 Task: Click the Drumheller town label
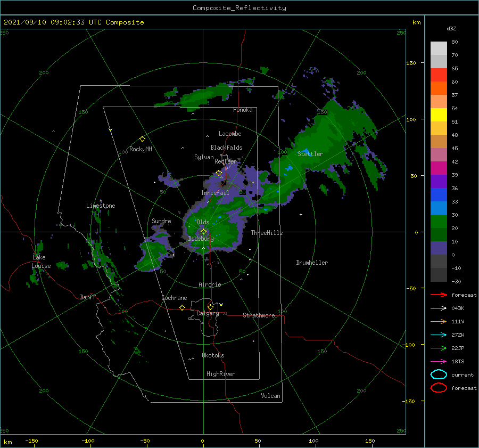[x=312, y=263]
